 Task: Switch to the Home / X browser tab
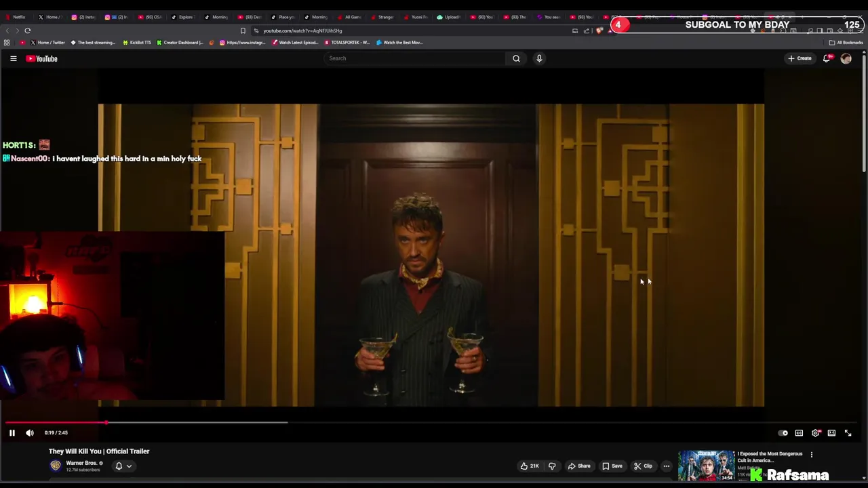(50, 17)
